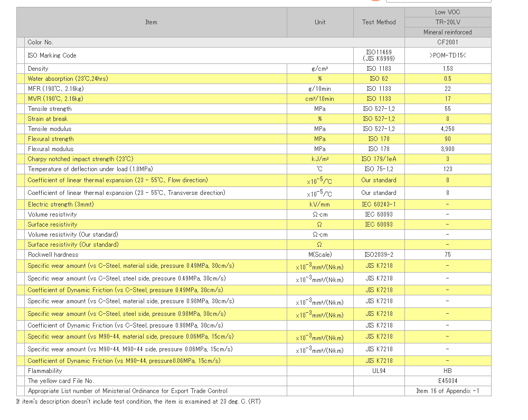This screenshot has width=528, height=420.
Task: Click the Item column header
Action: tap(151, 22)
